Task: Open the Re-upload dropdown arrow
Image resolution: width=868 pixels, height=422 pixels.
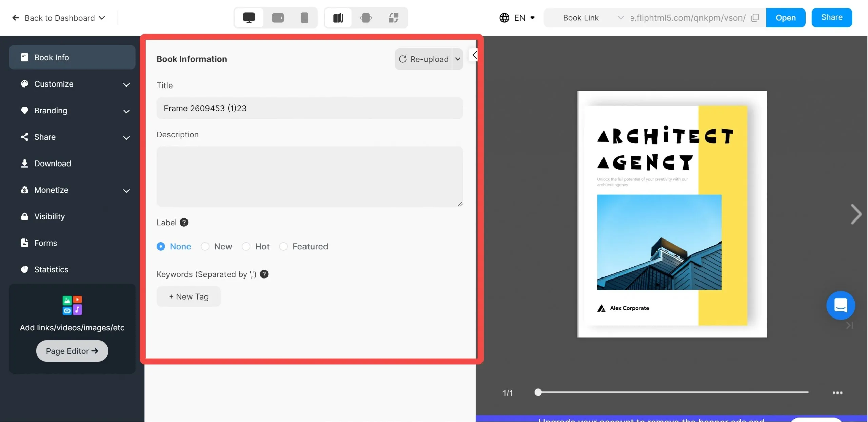Action: pyautogui.click(x=457, y=59)
